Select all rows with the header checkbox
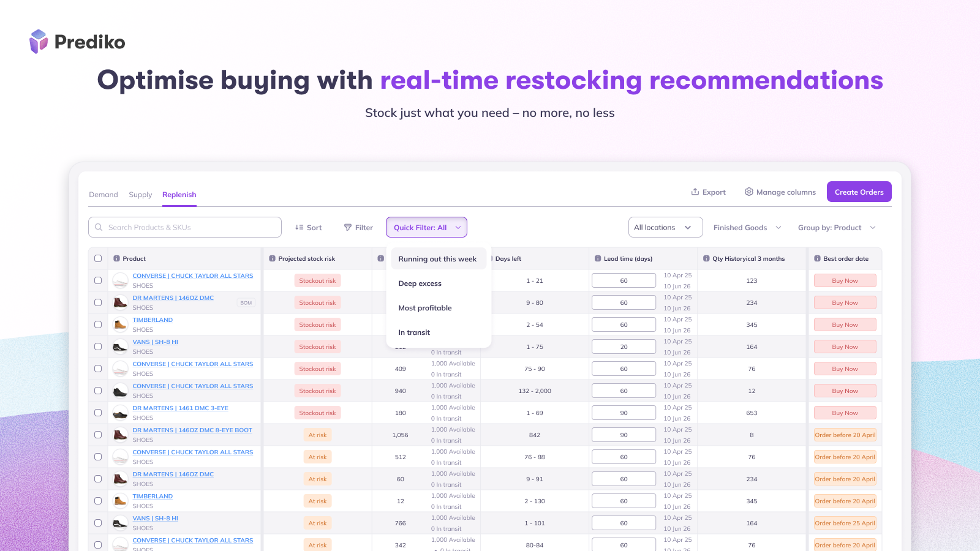 pos(98,258)
